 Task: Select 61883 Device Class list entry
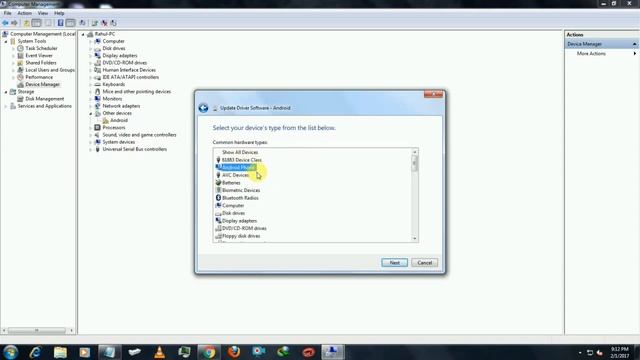point(242,160)
